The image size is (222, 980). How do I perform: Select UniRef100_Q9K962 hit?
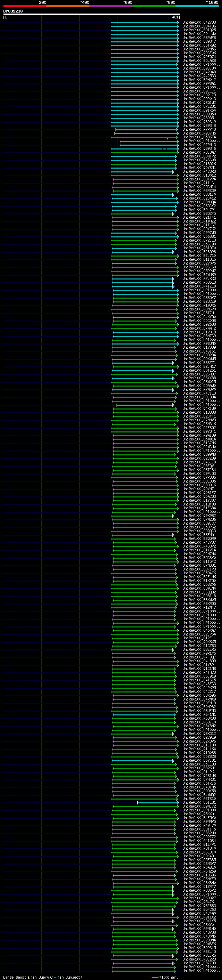point(199,516)
